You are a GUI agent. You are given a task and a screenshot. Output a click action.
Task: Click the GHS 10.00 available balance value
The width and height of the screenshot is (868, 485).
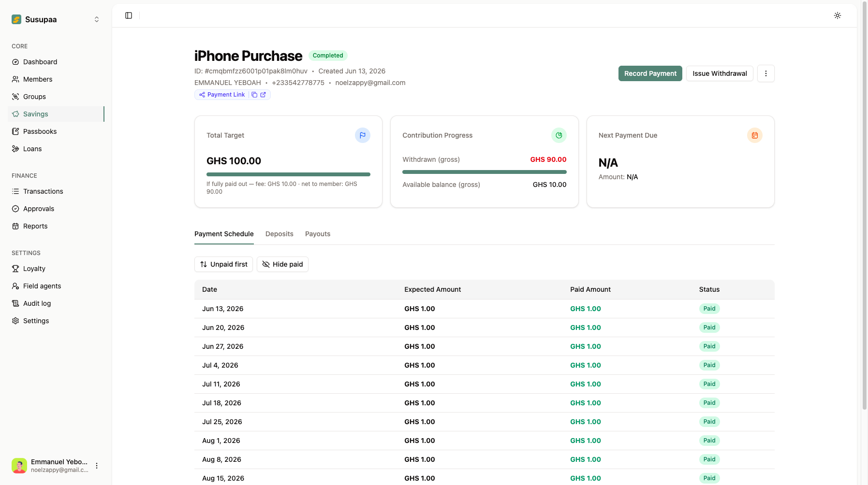549,185
